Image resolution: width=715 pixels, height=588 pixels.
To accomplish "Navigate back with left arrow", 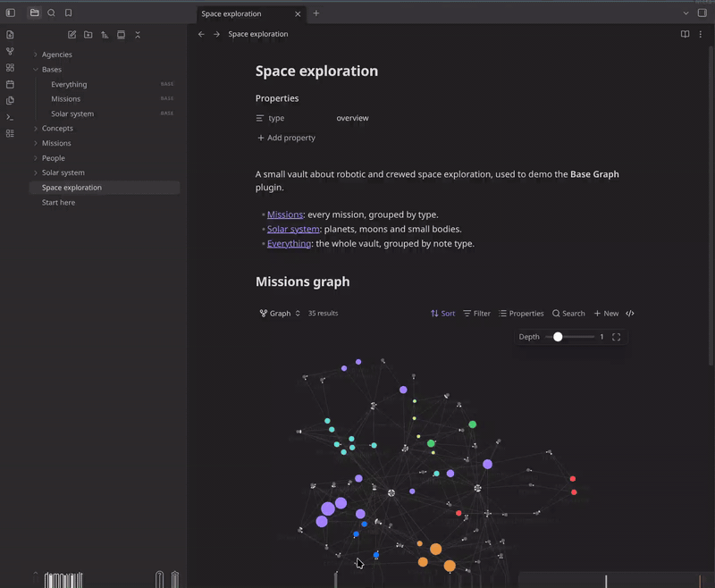I will [x=201, y=34].
